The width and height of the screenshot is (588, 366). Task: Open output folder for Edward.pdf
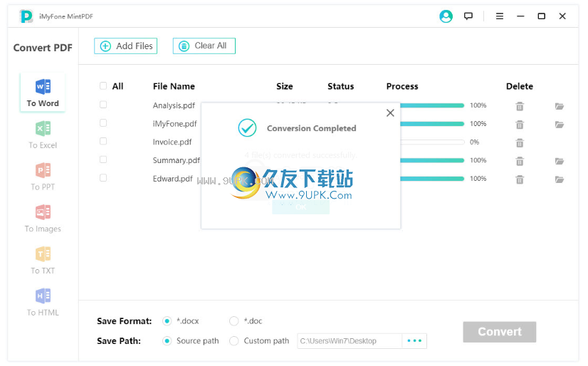[560, 179]
